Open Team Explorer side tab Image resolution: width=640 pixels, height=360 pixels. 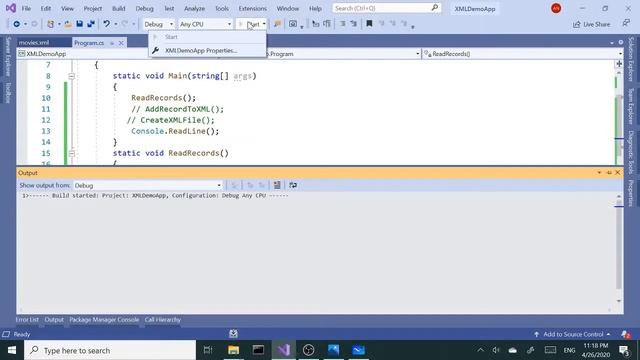coord(631,106)
